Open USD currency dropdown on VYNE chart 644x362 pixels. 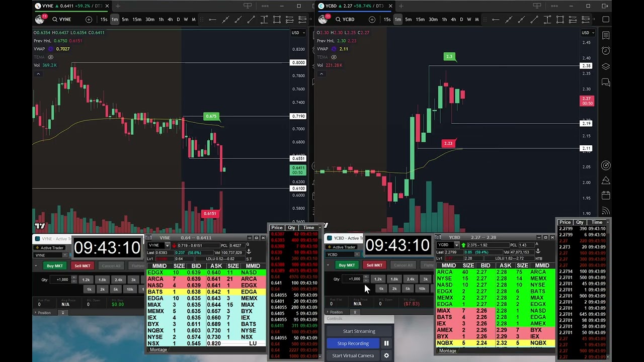pyautogui.click(x=298, y=33)
